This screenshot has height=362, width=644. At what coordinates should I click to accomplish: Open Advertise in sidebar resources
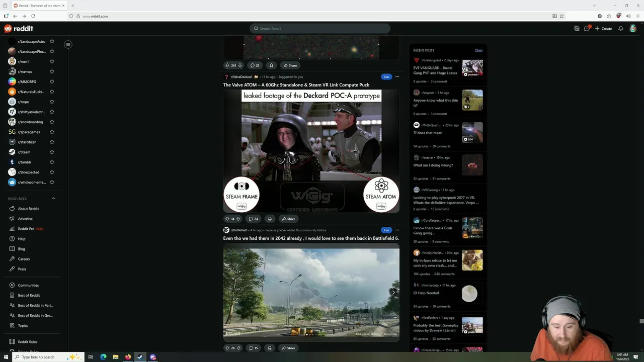tap(25, 219)
